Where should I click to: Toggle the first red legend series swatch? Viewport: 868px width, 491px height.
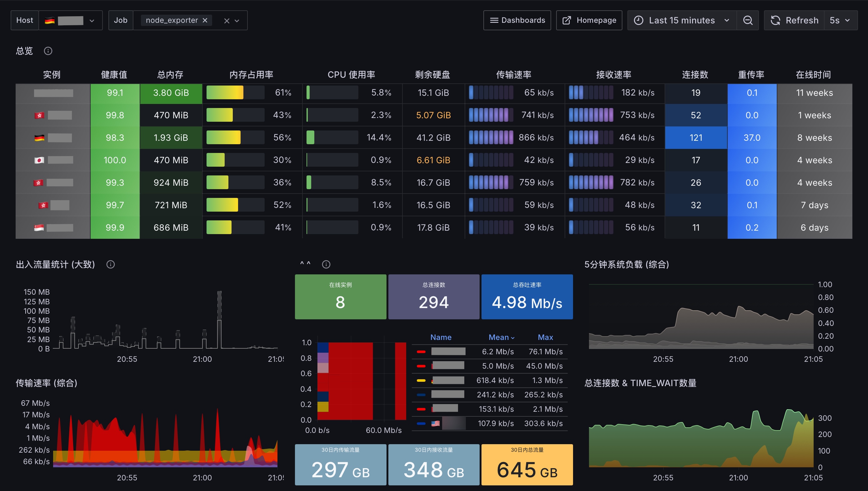[421, 352]
